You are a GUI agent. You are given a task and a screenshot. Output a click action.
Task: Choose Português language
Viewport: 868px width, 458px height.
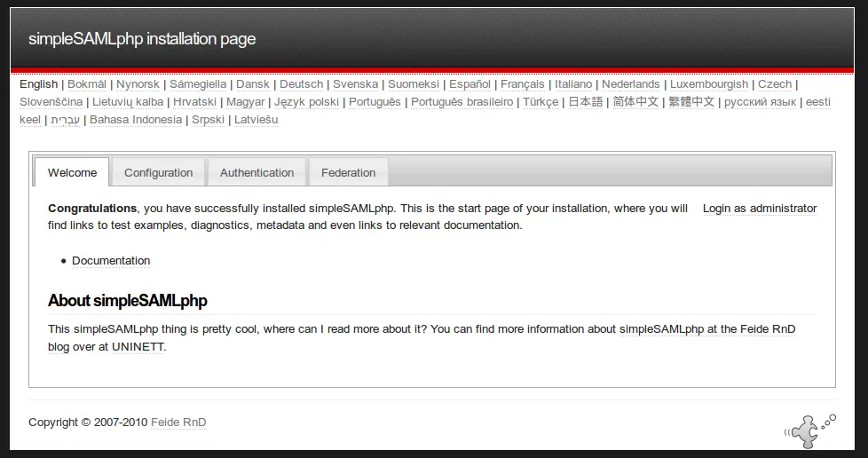tap(375, 102)
